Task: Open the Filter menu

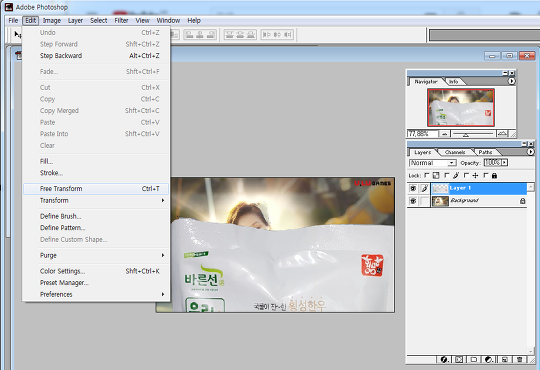Action: 121,21
